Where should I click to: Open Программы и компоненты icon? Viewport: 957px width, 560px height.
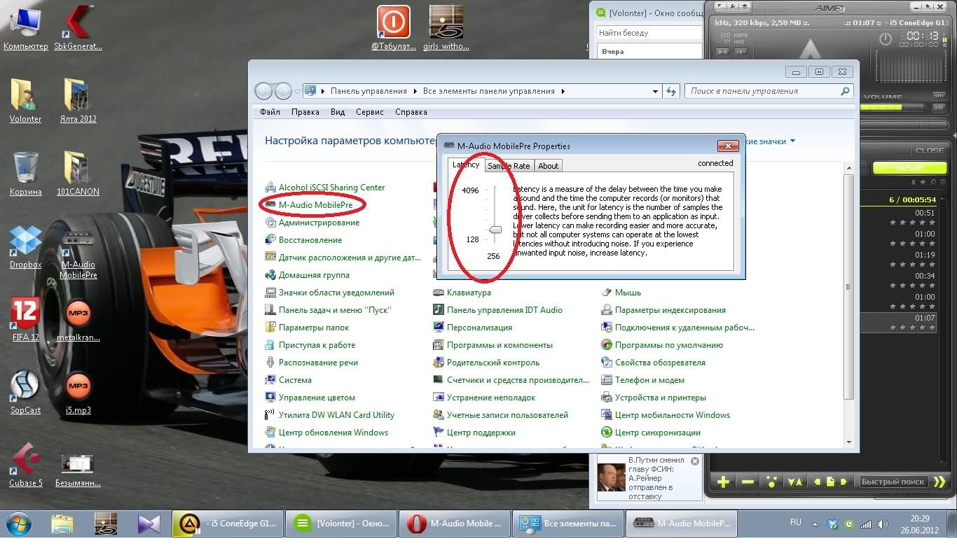pos(439,345)
